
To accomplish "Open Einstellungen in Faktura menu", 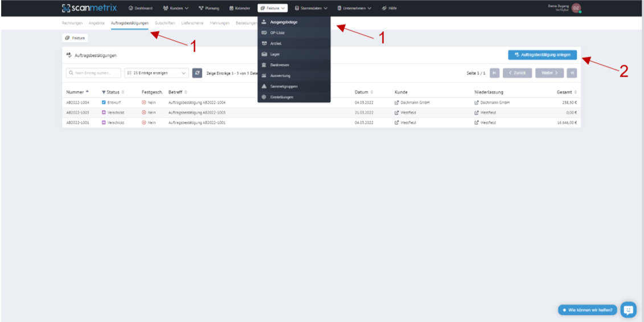I will tap(294, 97).
